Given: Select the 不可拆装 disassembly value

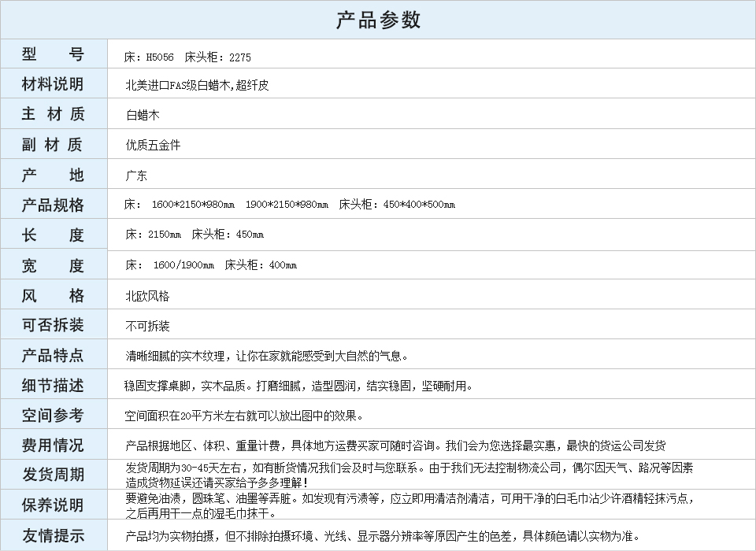Looking at the screenshot, I should coord(147,326).
